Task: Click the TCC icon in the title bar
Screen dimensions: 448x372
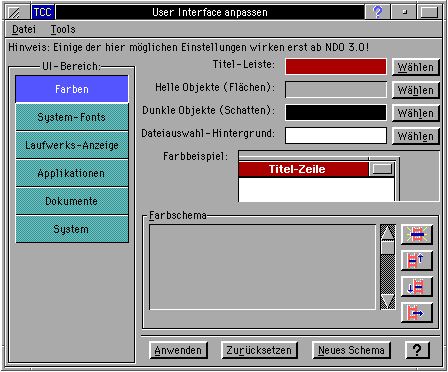Action: coord(43,12)
